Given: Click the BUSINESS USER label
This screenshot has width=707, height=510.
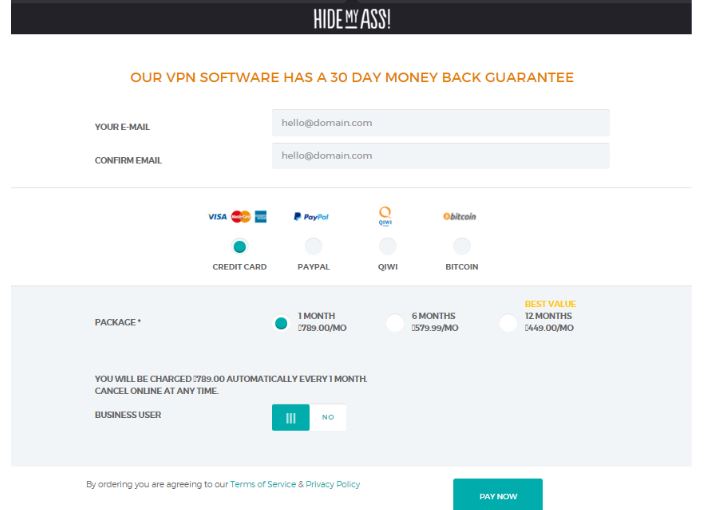Looking at the screenshot, I should pos(128,415).
